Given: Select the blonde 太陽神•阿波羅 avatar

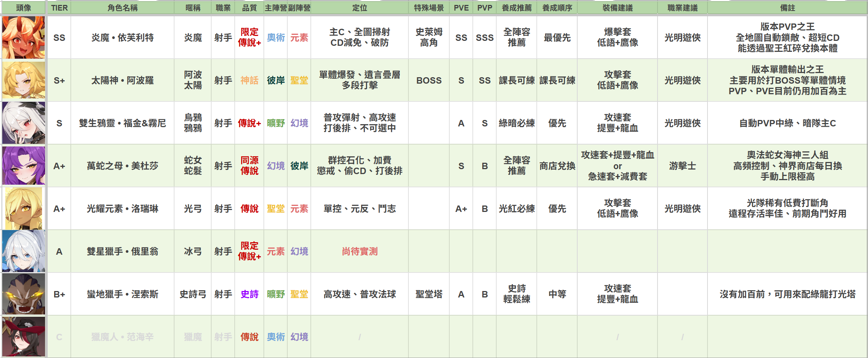Looking at the screenshot, I should 23,80.
